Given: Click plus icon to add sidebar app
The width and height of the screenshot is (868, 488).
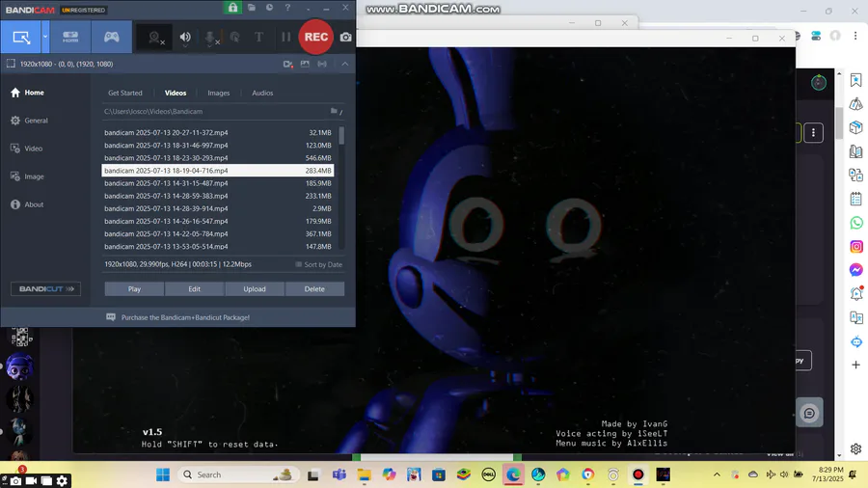Looking at the screenshot, I should [855, 365].
